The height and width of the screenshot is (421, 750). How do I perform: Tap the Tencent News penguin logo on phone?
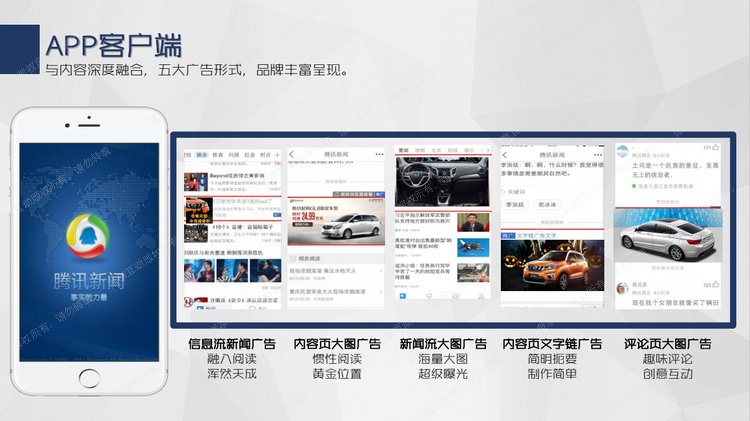88,237
